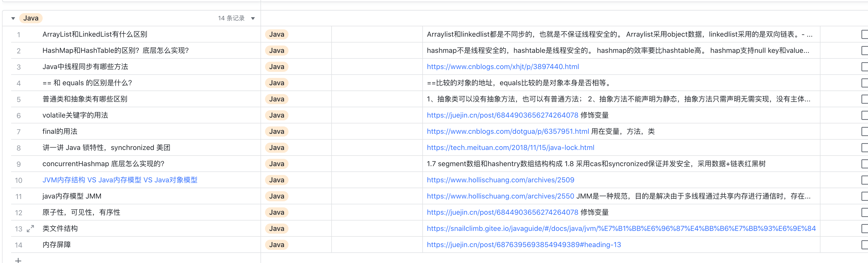This screenshot has height=263, width=868.
Task: Tick the checkbox for the 普通类和抽象类 row
Action: (x=865, y=99)
